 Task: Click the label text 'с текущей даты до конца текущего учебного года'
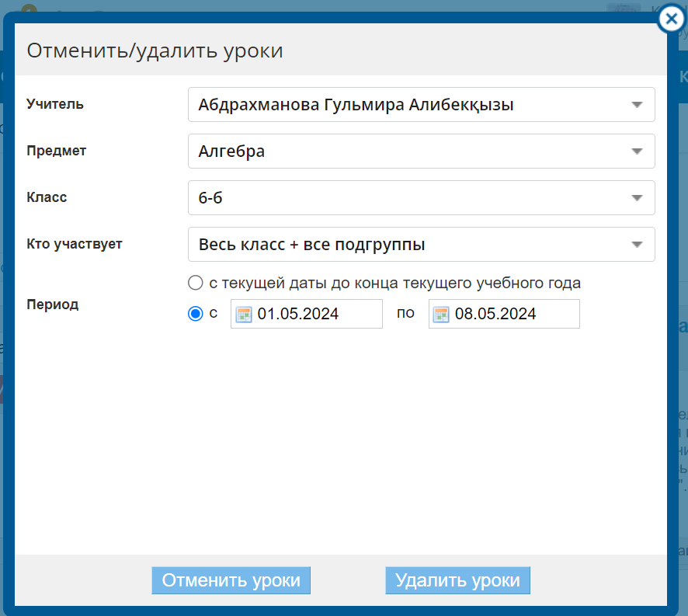pos(394,283)
